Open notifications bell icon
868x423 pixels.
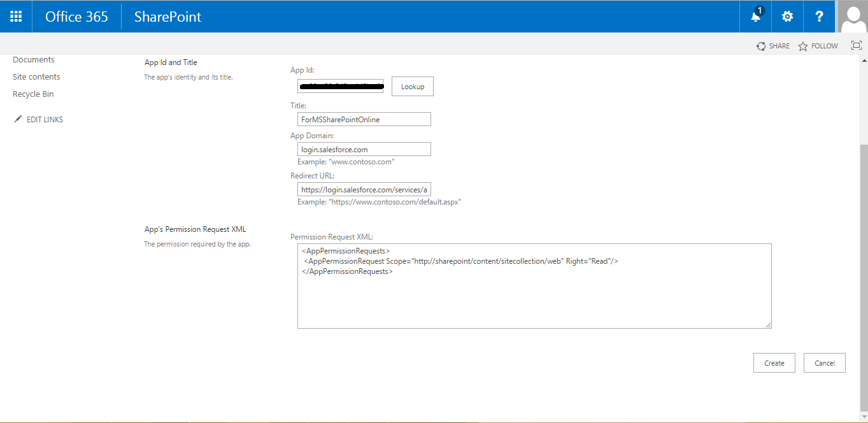click(756, 16)
